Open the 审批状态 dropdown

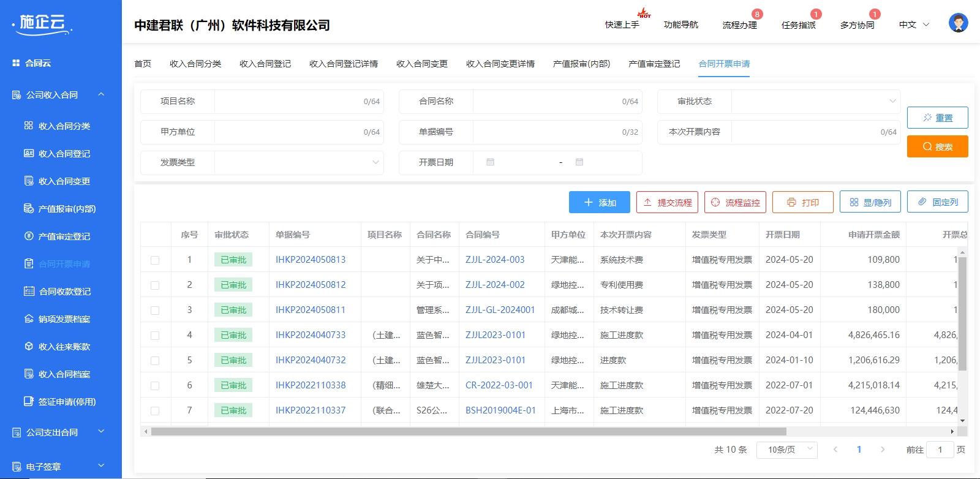815,101
